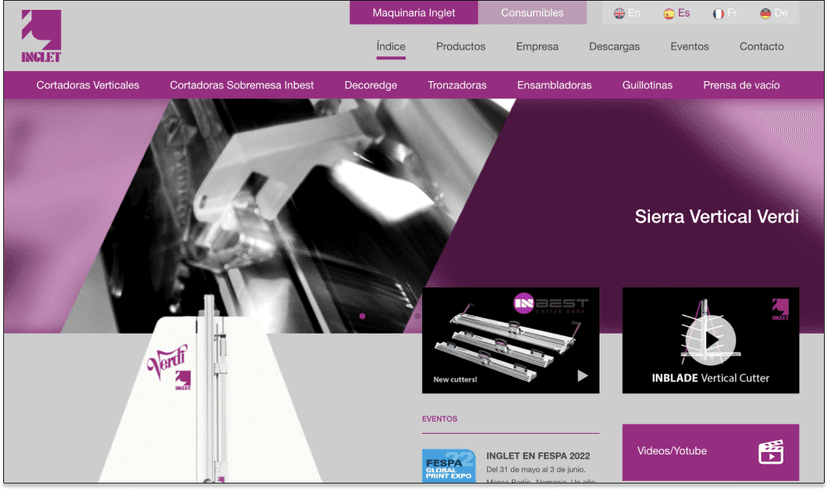This screenshot has height=490, width=828.
Task: Click the small Inglet logo on INBLADE video
Action: 780,309
